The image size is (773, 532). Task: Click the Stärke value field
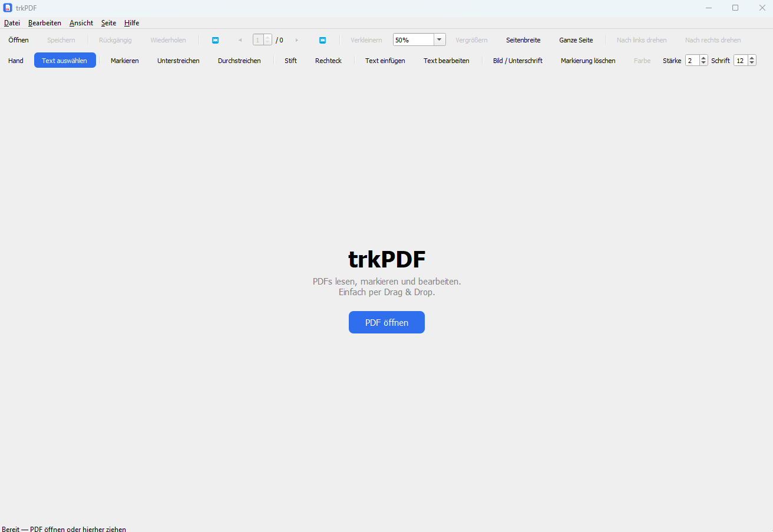[692, 60]
